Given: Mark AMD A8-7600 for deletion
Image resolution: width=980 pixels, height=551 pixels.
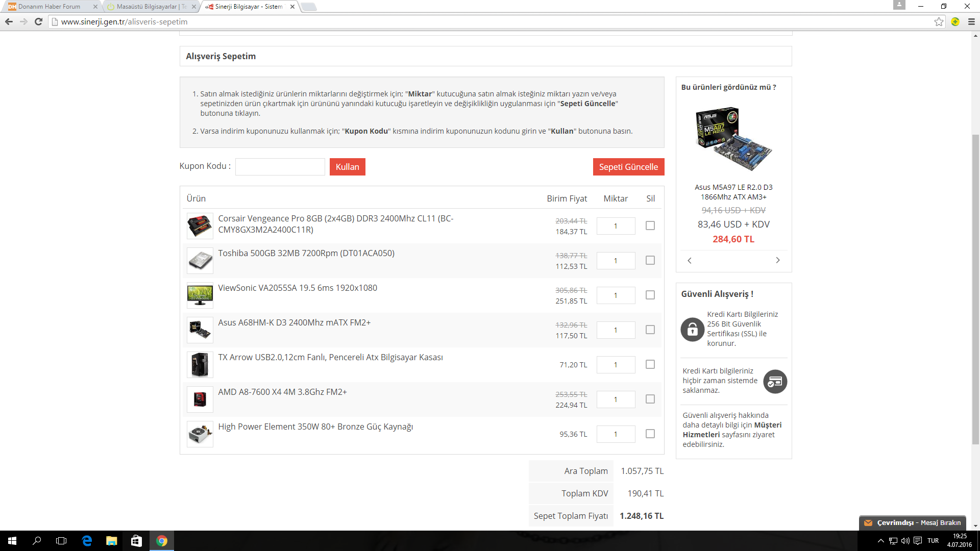Looking at the screenshot, I should tap(650, 399).
